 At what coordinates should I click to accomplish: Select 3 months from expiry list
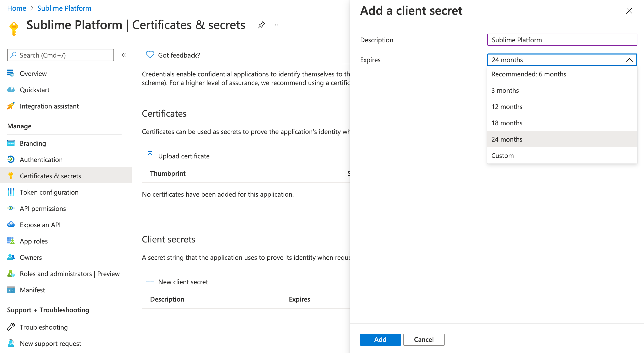click(505, 90)
